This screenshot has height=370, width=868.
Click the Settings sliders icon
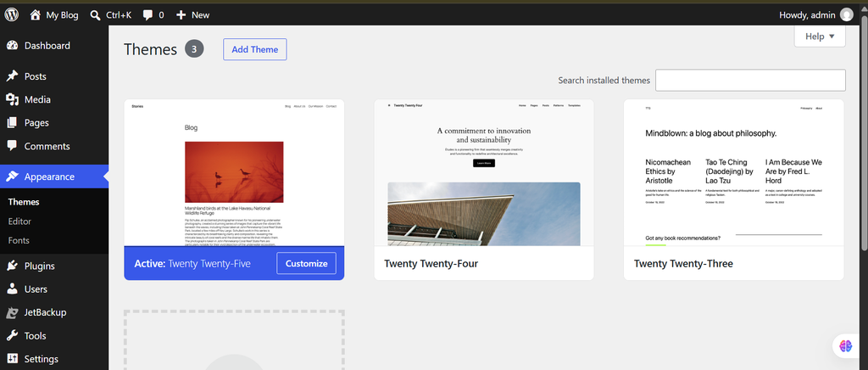point(12,359)
